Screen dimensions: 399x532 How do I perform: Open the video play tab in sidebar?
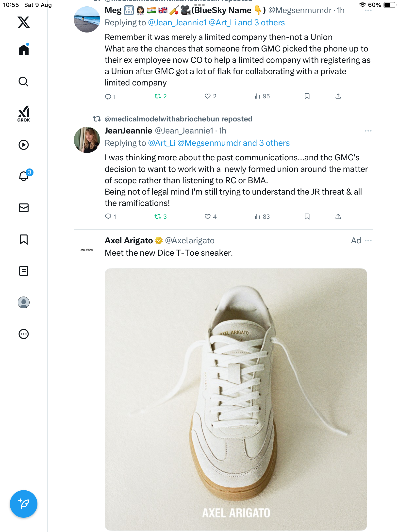point(24,145)
